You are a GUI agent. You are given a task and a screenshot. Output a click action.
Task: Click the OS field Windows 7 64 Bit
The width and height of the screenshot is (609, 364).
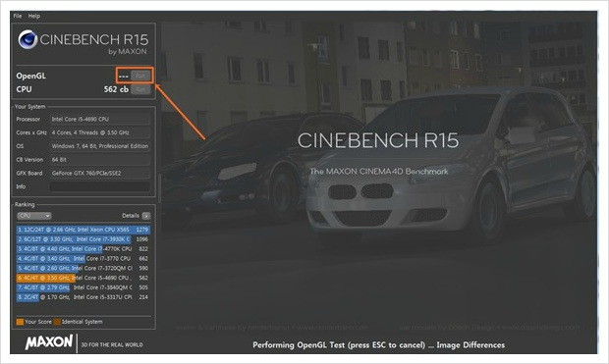(100, 146)
